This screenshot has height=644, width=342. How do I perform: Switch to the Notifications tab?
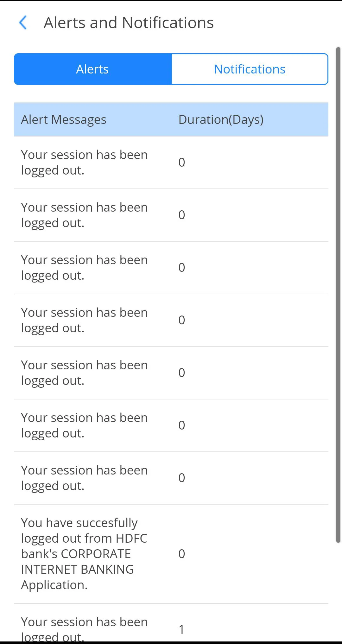coord(250,69)
